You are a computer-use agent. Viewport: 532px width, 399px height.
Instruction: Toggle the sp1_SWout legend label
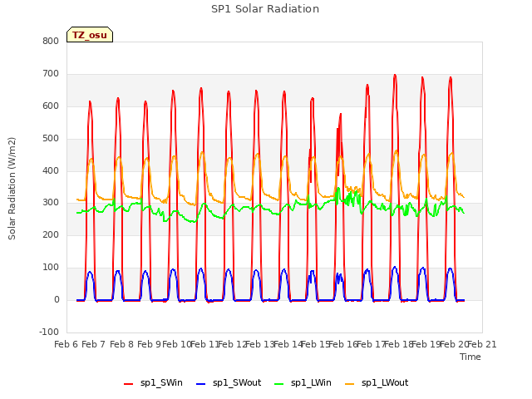point(237,382)
